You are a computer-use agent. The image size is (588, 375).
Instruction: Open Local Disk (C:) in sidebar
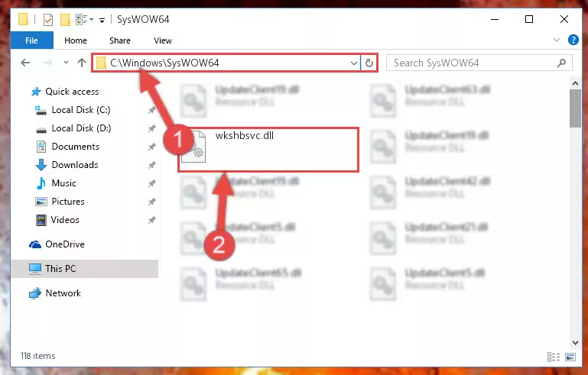tap(80, 110)
